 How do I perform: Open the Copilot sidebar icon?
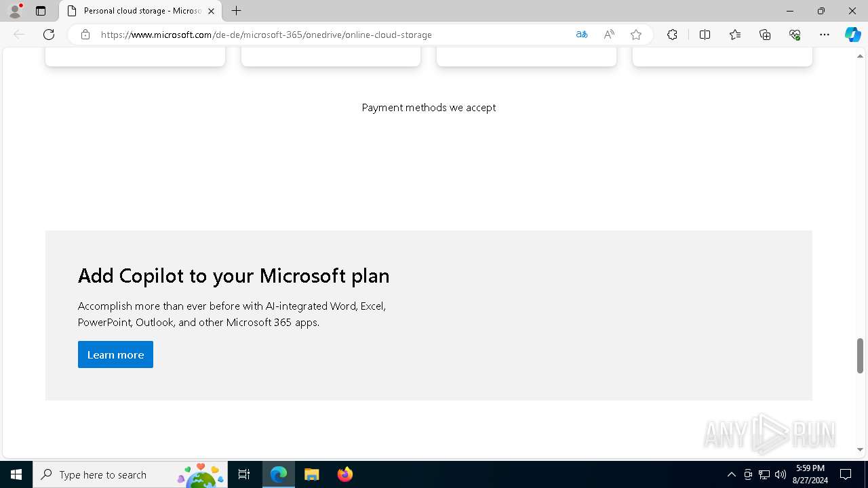(852, 35)
